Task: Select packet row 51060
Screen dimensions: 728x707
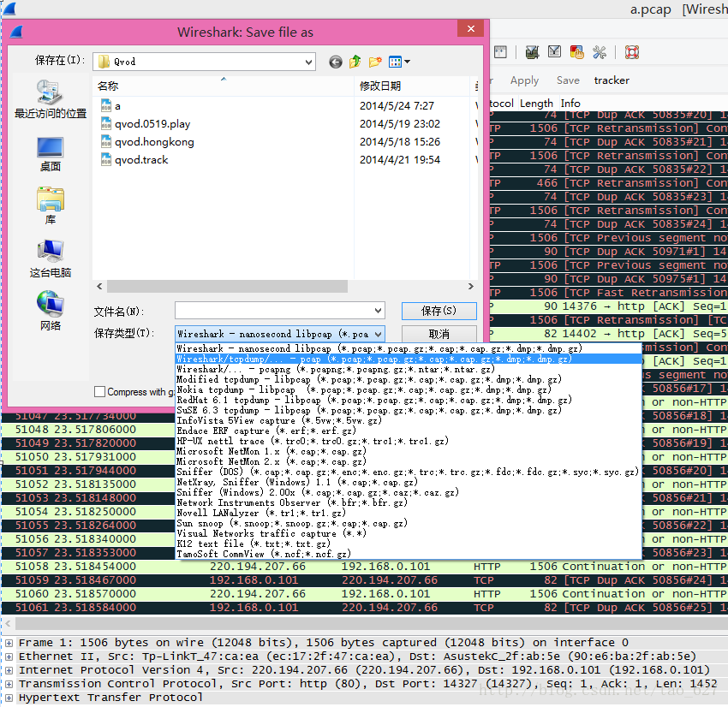Action: coord(365,594)
